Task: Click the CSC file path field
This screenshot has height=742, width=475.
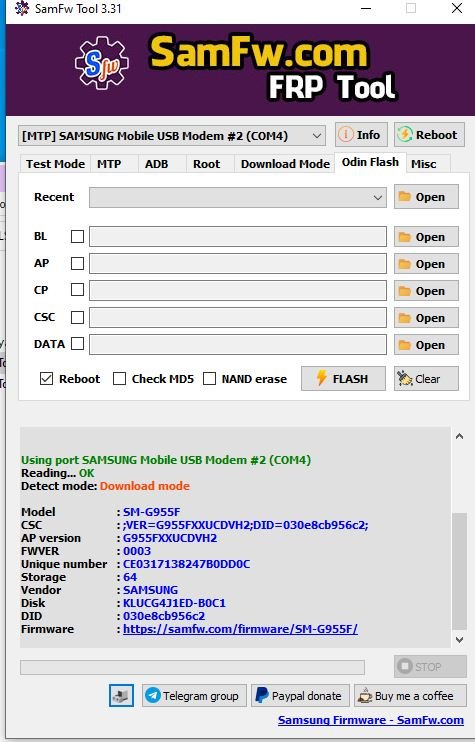Action: (x=238, y=318)
